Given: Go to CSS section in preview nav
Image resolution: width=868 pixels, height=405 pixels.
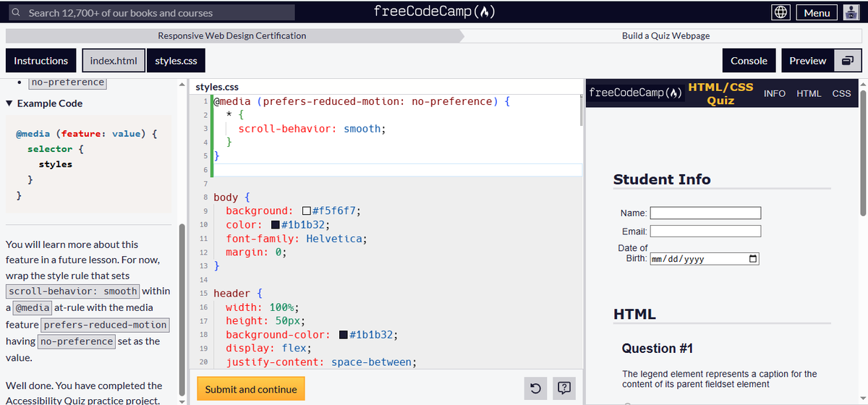Looking at the screenshot, I should tap(841, 93).
